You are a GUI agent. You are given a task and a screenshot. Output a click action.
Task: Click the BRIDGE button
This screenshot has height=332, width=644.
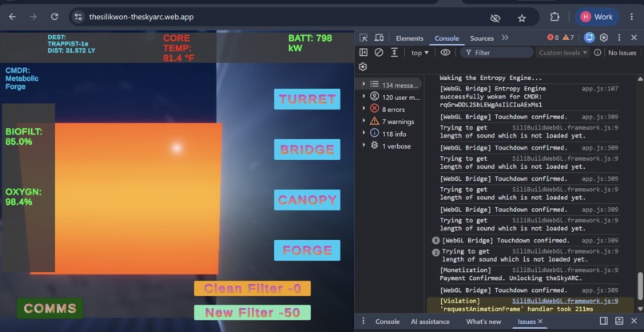point(307,150)
